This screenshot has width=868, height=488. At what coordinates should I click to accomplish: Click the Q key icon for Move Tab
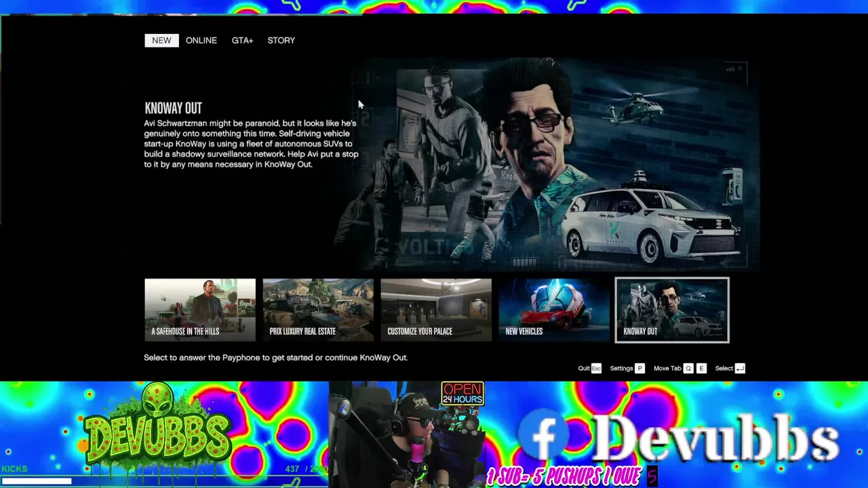tap(688, 368)
